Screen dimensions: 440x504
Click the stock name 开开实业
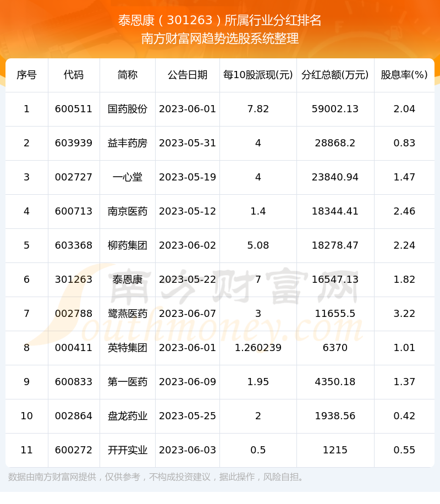point(128,450)
